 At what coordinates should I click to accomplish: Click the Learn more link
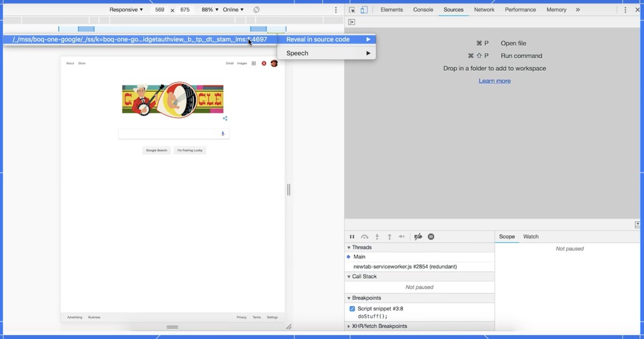[495, 81]
